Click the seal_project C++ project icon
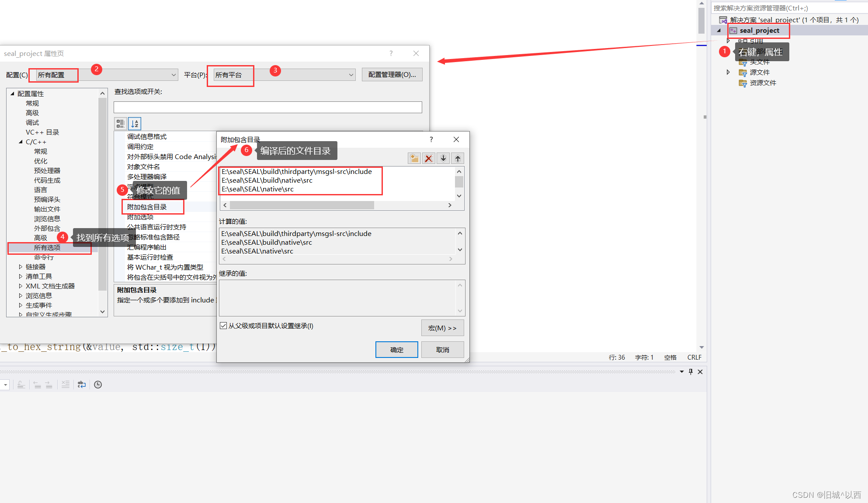This screenshot has width=868, height=503. click(733, 31)
